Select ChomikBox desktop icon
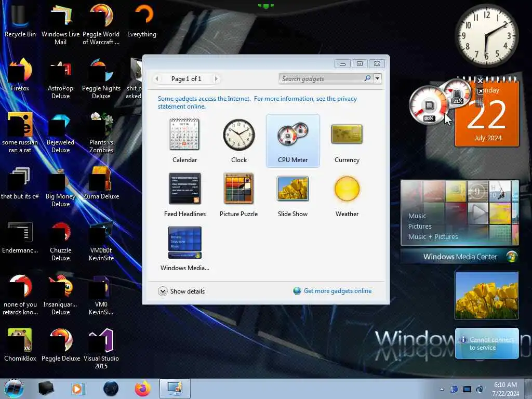Viewport: 532px width, 399px height. point(20,345)
